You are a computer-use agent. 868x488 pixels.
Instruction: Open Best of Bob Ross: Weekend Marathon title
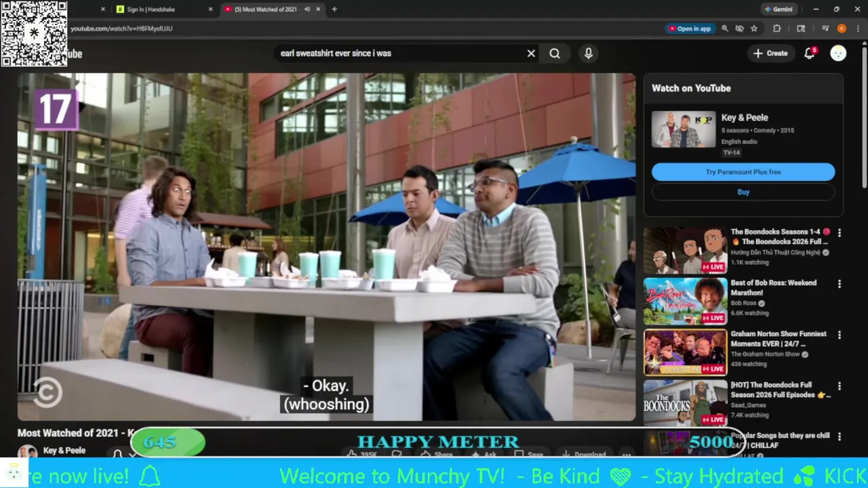774,287
